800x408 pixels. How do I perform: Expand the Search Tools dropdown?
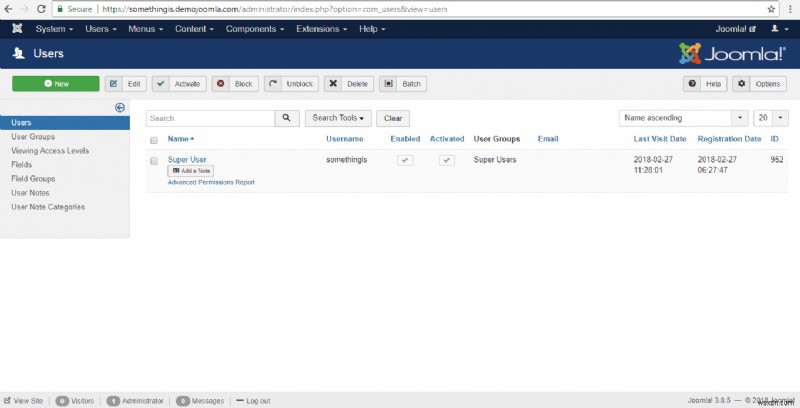point(338,118)
